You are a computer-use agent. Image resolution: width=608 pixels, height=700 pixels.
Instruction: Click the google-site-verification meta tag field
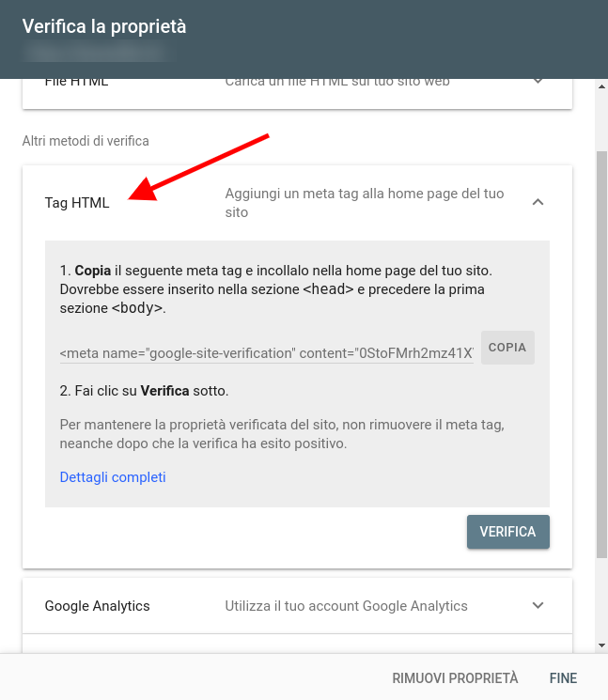click(x=266, y=353)
